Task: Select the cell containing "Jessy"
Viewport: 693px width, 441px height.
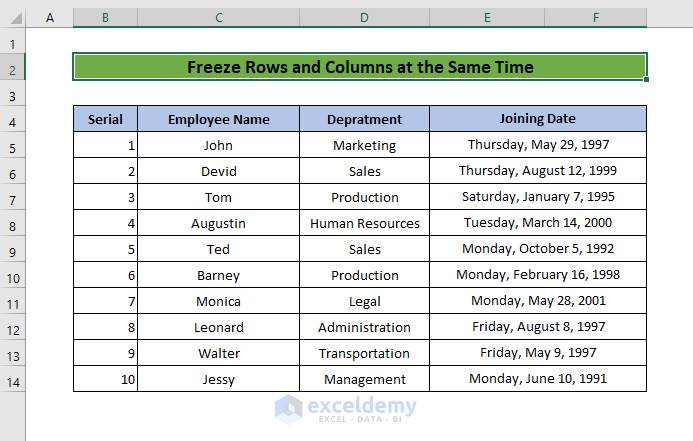Action: click(218, 379)
